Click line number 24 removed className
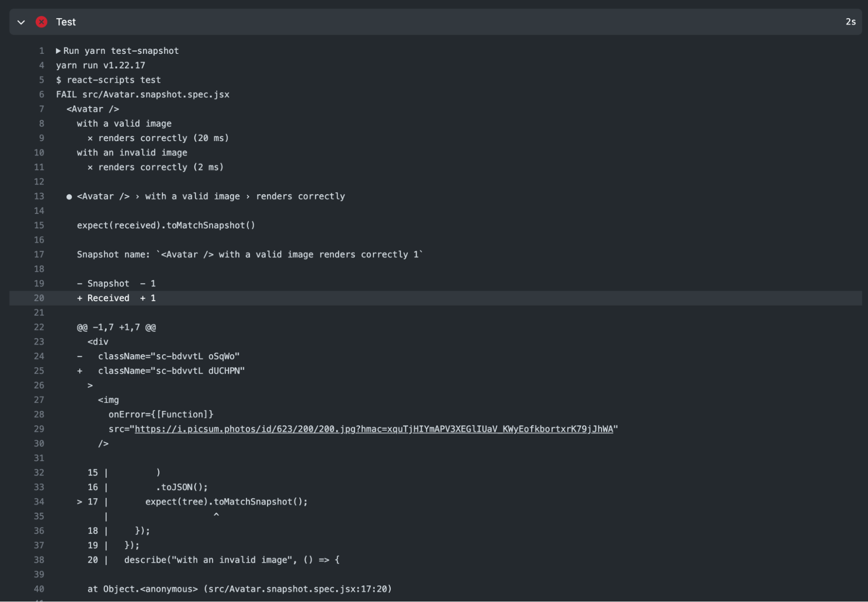Screen dimensions: 868x602 (39, 356)
